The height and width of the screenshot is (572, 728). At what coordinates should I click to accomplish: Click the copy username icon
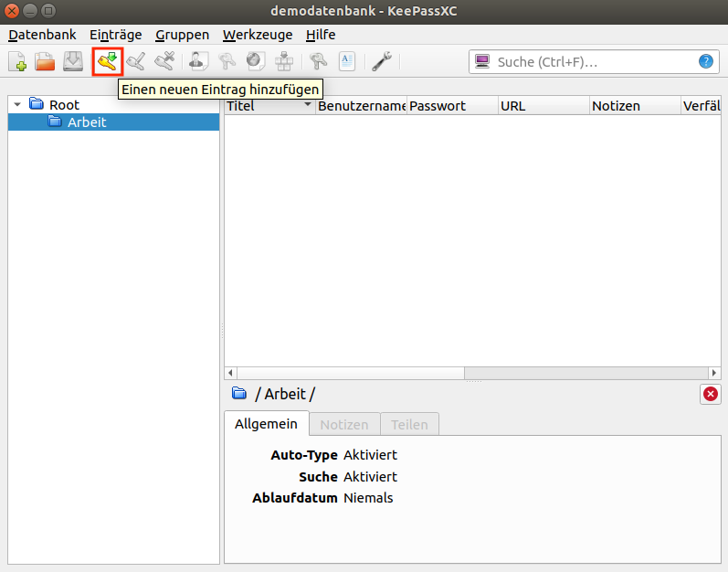pos(198,61)
